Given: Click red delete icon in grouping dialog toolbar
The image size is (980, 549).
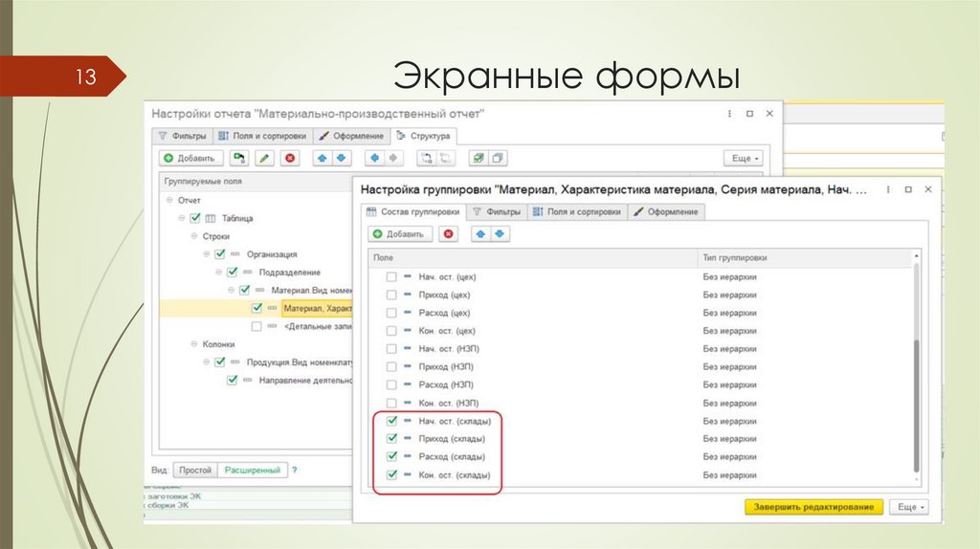Looking at the screenshot, I should click(448, 234).
